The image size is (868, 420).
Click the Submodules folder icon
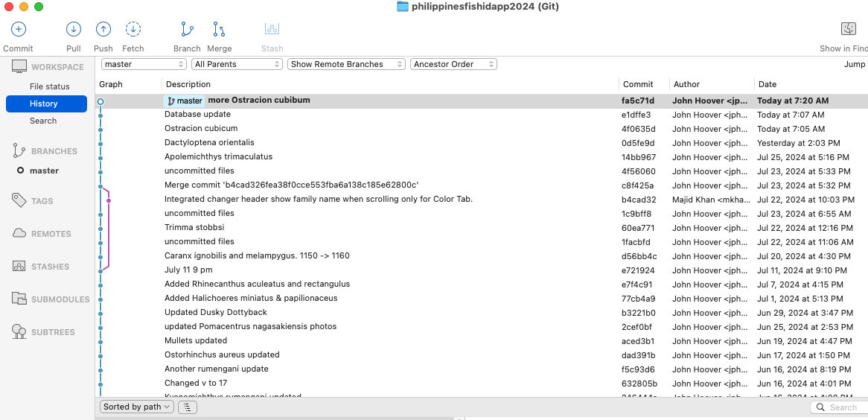click(19, 299)
